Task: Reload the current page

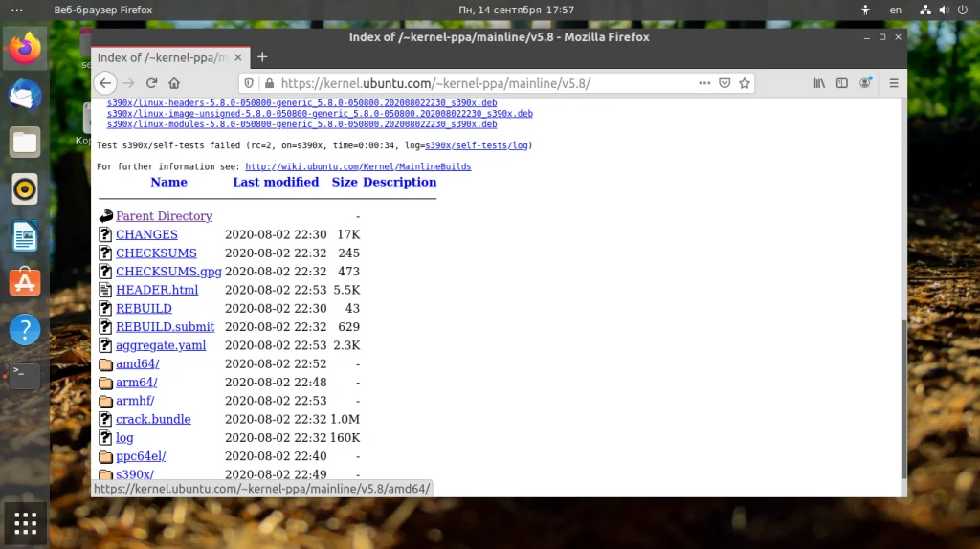Action: pos(151,83)
